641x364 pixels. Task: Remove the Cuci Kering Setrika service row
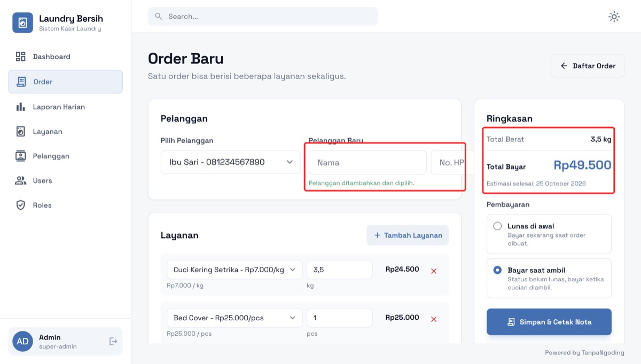(x=434, y=271)
